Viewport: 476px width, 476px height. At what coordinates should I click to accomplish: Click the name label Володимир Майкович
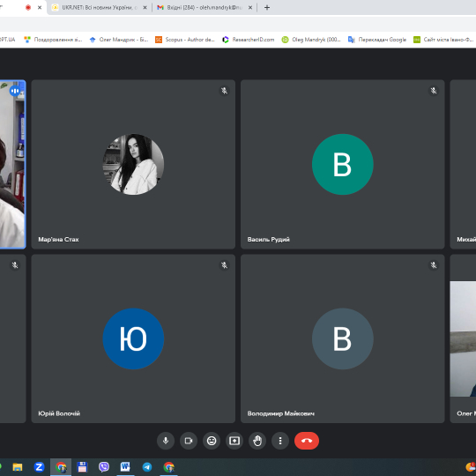[x=281, y=413]
